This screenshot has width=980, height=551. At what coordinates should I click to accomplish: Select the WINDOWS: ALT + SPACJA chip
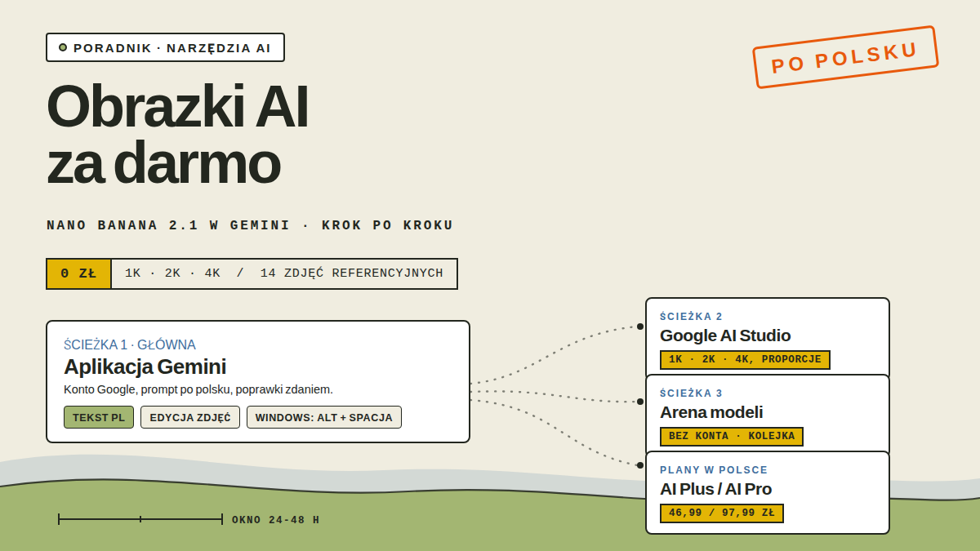pyautogui.click(x=324, y=417)
